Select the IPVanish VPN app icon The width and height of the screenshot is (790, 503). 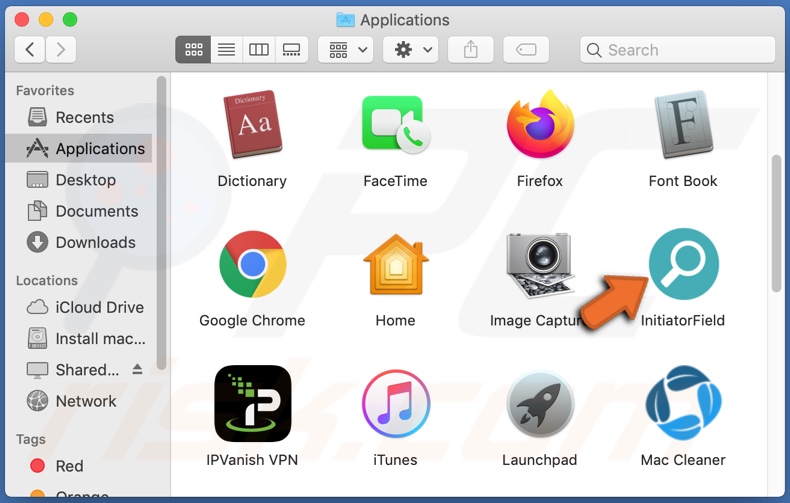click(252, 404)
